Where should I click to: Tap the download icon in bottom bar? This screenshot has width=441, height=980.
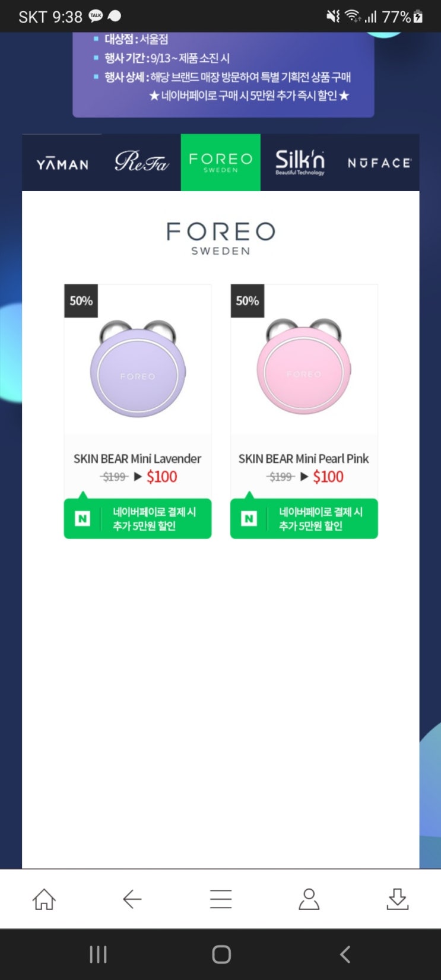pos(397,899)
